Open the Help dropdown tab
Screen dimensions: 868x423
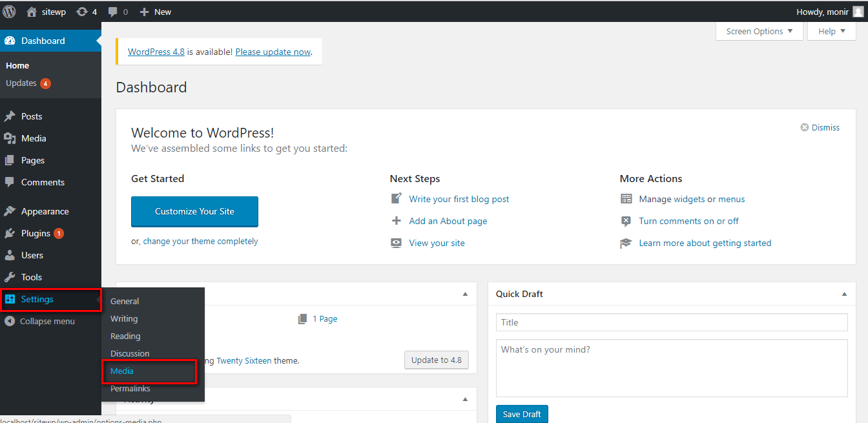pos(832,31)
